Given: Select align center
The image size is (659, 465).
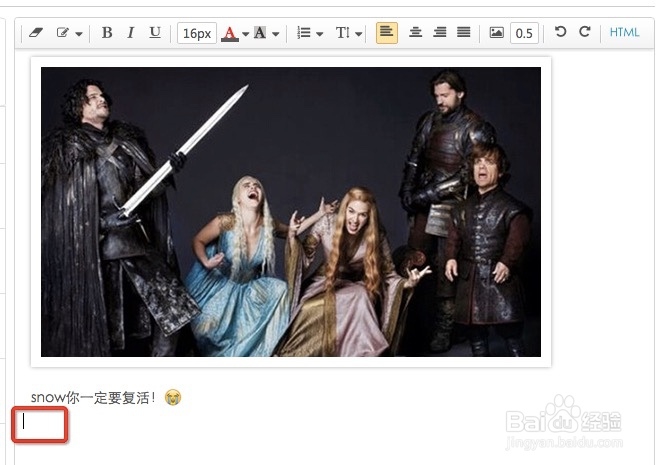Looking at the screenshot, I should coord(415,32).
